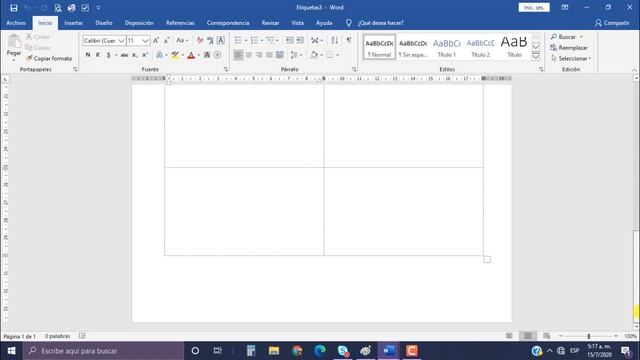Align text right
This screenshot has width=640, height=360.
tap(259, 55)
